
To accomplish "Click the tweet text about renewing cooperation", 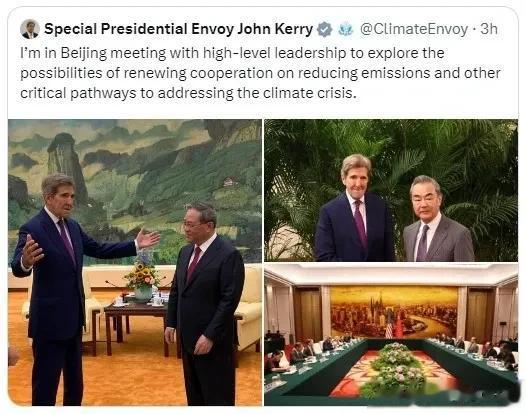I will (260, 73).
